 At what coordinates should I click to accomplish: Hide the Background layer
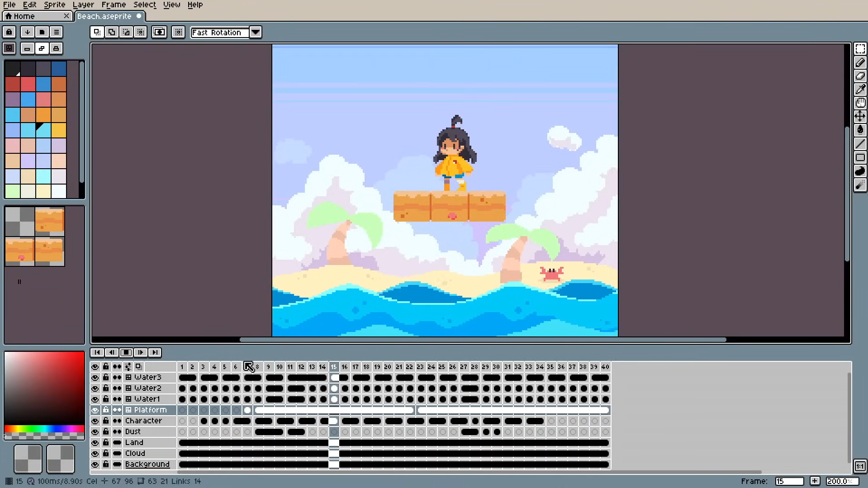point(95,464)
